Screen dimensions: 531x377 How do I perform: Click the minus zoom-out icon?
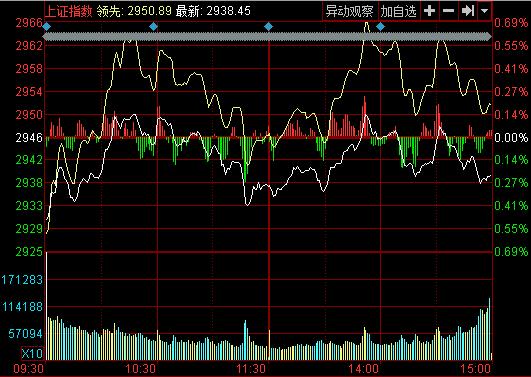pos(448,11)
